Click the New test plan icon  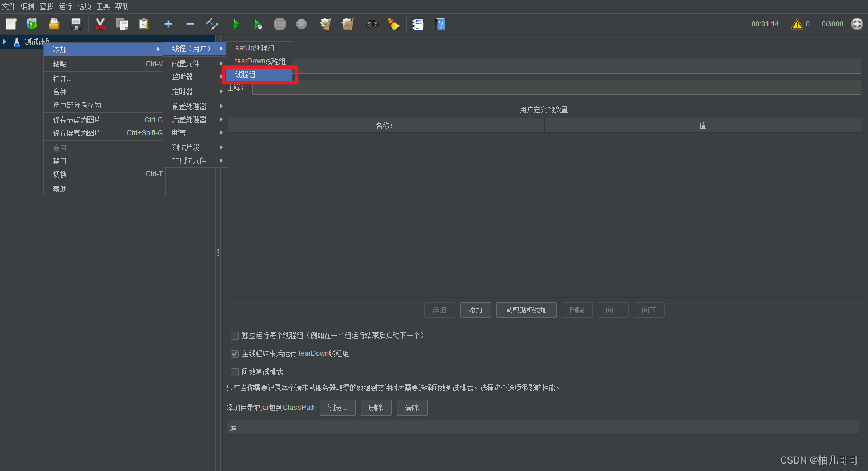point(11,24)
